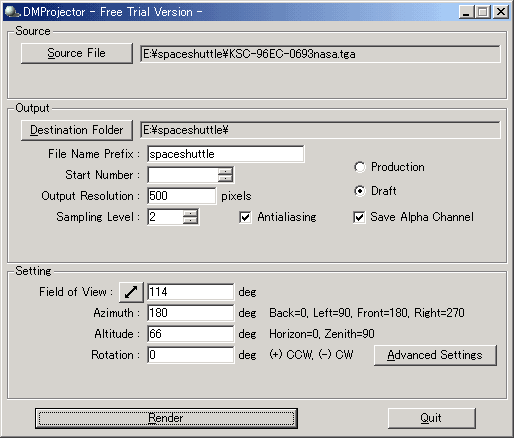514x438 pixels.
Task: Click the DMProjector app icon in title bar
Action: tap(12, 12)
